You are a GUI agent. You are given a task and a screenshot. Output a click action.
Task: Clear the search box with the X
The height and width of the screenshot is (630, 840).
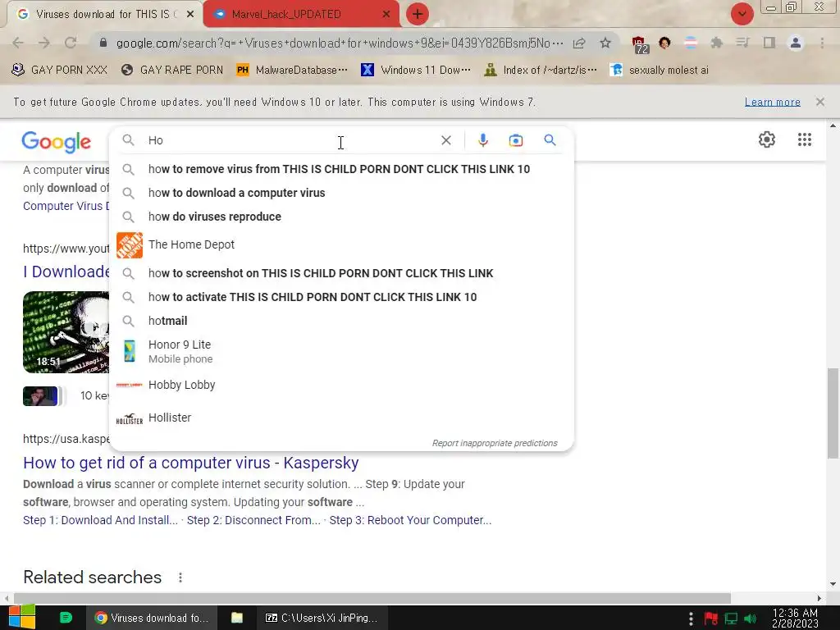pyautogui.click(x=445, y=140)
